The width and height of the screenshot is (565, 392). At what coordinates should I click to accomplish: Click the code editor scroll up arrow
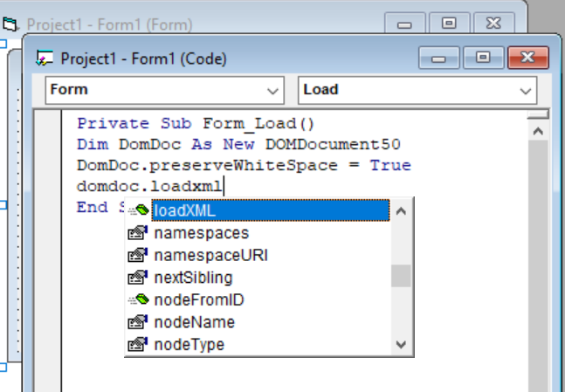[x=538, y=130]
